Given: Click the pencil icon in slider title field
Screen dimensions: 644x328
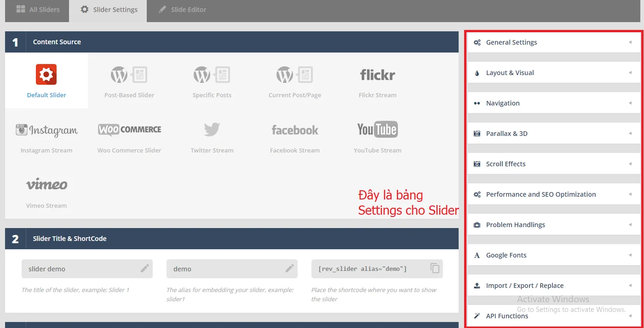Looking at the screenshot, I should point(145,269).
